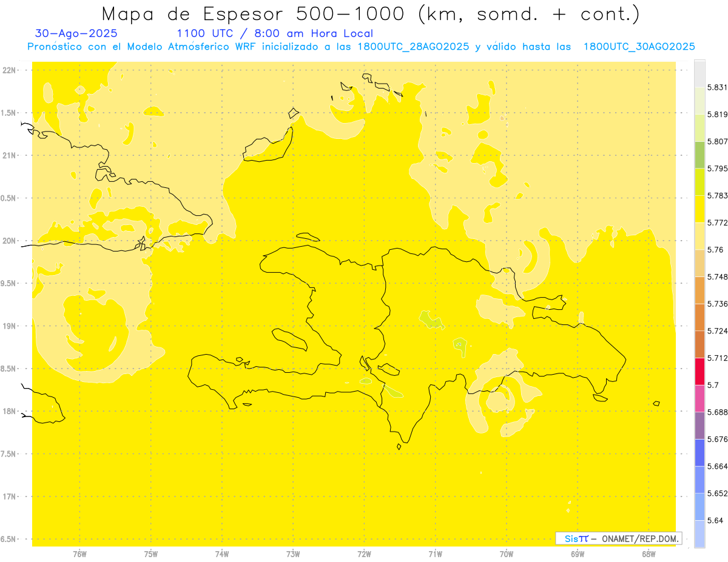The height and width of the screenshot is (562, 728).
Task: Click the lowest scale label 5.64
Action: pyautogui.click(x=716, y=521)
